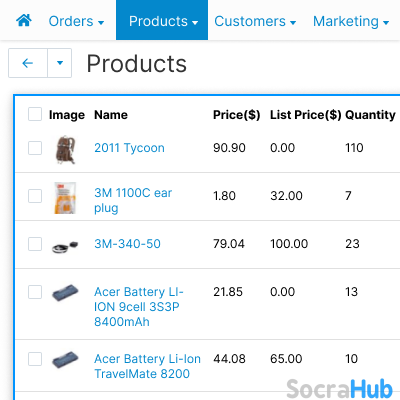This screenshot has height=400, width=400.
Task: Check the 2011 Tycoon row checkbox
Action: point(35,148)
